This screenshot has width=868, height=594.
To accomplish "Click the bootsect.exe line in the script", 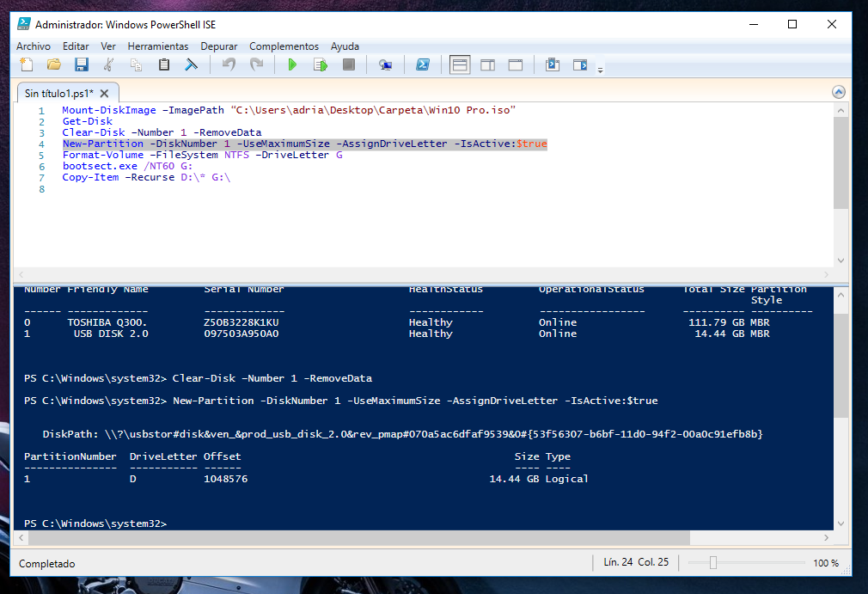I will 127,166.
